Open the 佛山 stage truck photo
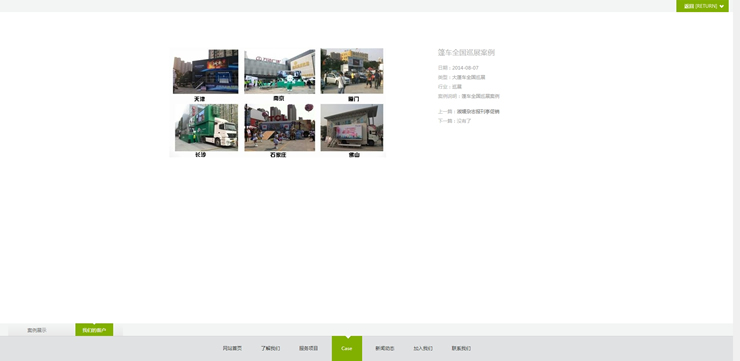 pos(352,127)
